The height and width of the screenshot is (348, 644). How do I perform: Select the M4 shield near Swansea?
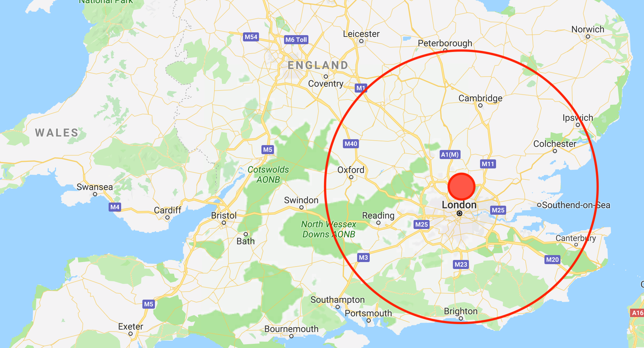115,207
